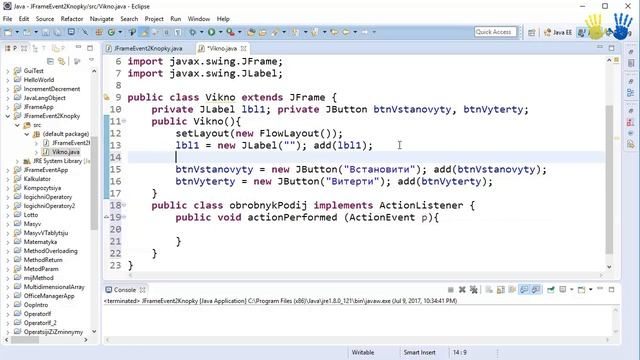
Task: Collapse the Vikno constructor fold on line 11
Action: coord(124,121)
